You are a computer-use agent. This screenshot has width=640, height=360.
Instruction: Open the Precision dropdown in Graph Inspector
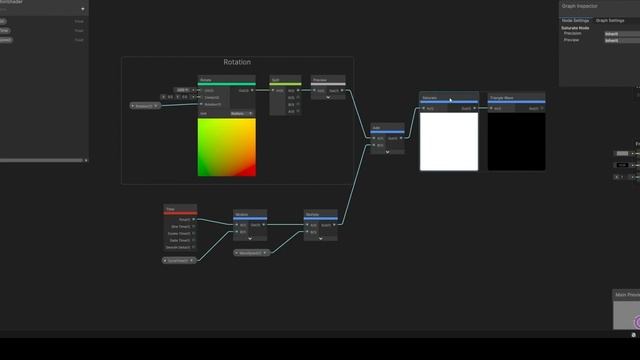[622, 34]
